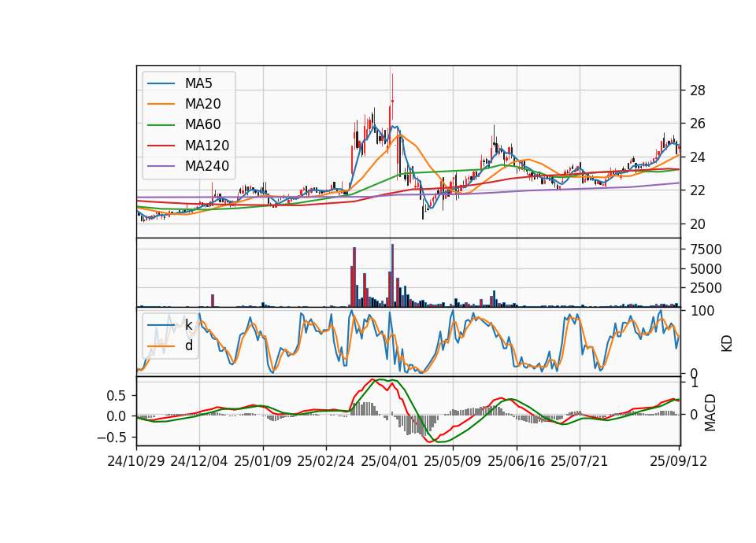Click the MACD left axis value 0.0
The width and height of the screenshot is (756, 543).
coord(117,417)
